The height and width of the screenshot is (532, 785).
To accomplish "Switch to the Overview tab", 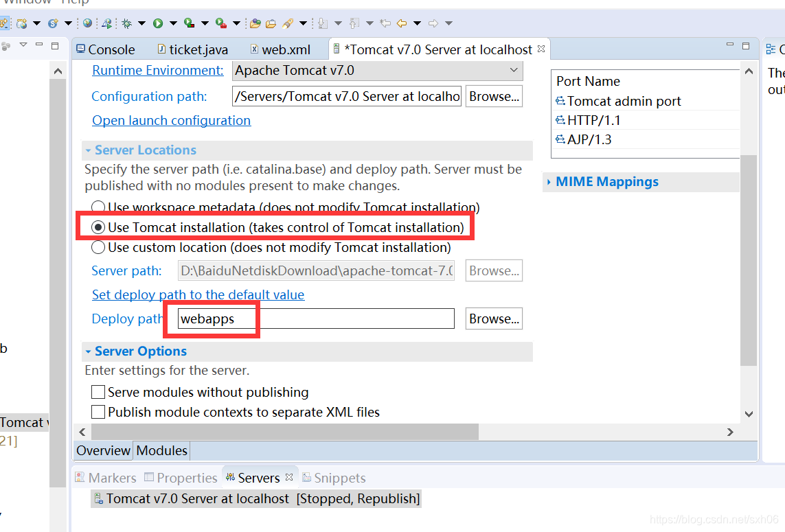I will (103, 450).
